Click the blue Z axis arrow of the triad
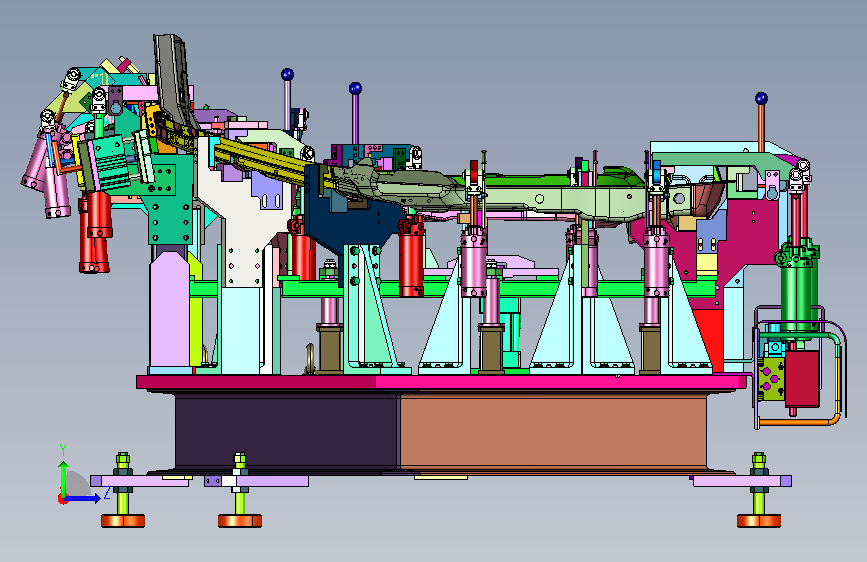Screen dimensions: 867x562 tap(82, 498)
